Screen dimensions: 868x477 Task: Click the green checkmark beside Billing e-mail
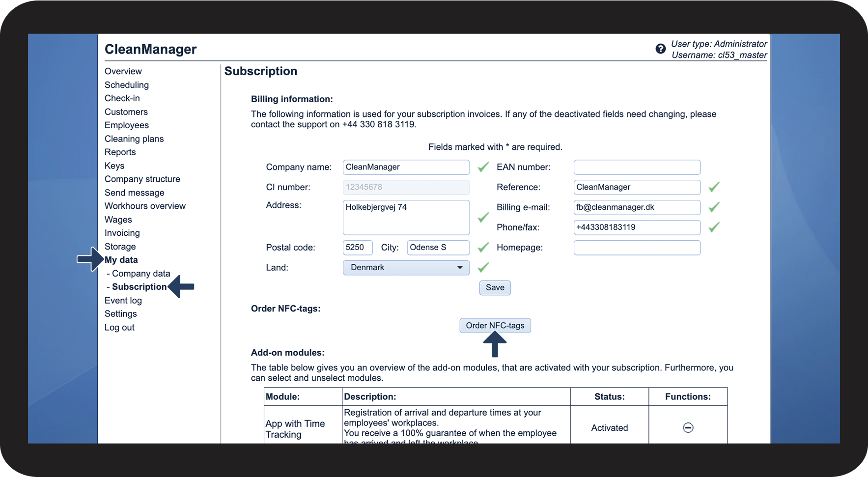(714, 207)
